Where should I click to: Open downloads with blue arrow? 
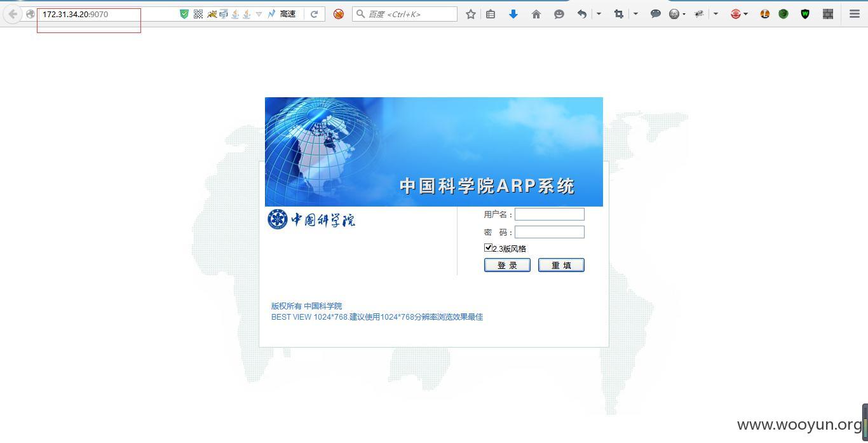513,14
